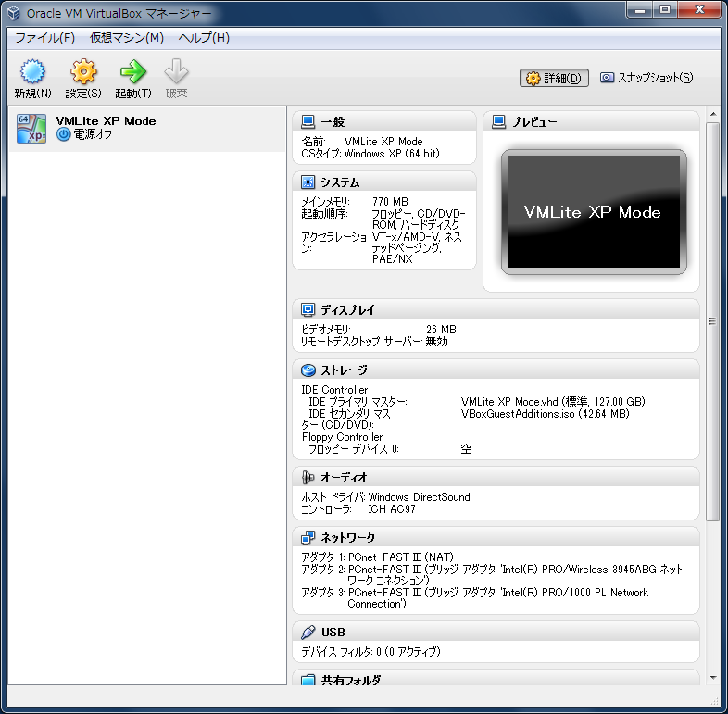Open the 仮想マシン(M) menu
Viewport: 728px width, 714px height.
point(126,38)
